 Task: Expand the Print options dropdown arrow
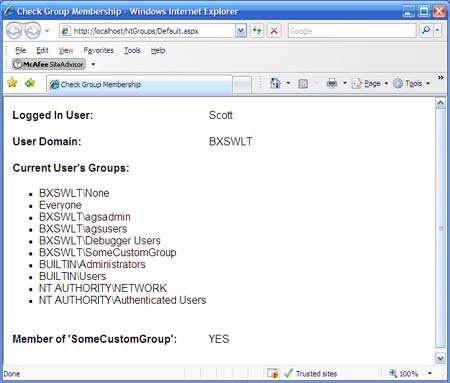coord(345,83)
